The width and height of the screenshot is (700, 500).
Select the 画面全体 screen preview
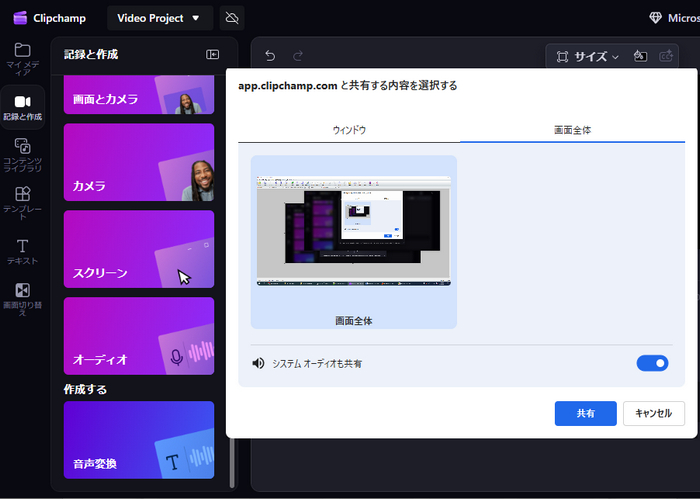pos(354,242)
